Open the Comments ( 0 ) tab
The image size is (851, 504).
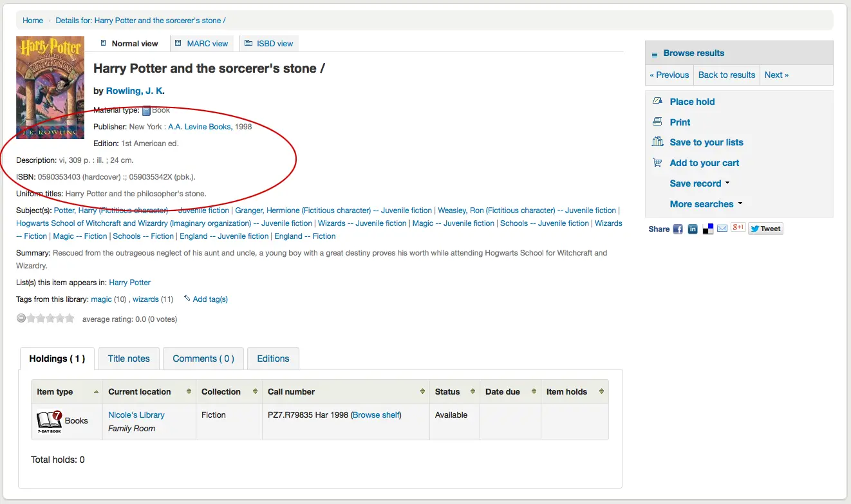[x=203, y=359]
